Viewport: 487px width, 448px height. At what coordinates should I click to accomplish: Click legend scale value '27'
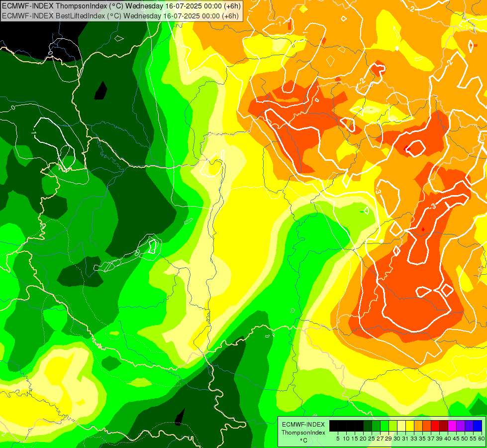tap(380, 439)
